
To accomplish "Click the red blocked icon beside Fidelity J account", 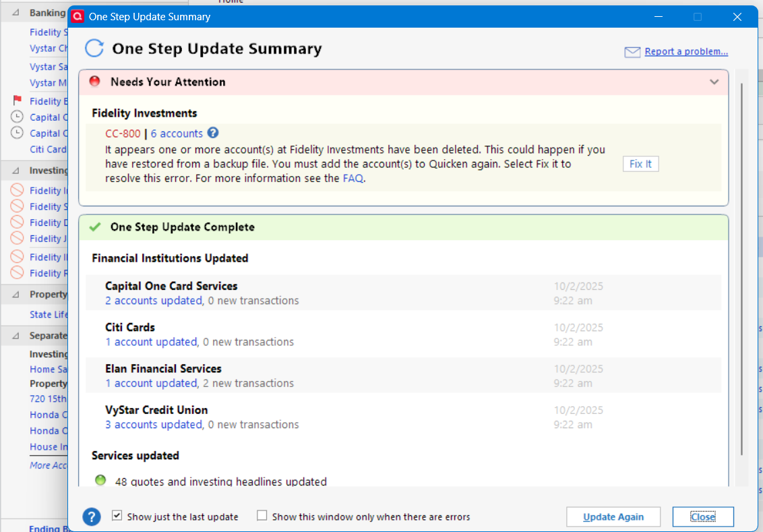I will pos(17,238).
